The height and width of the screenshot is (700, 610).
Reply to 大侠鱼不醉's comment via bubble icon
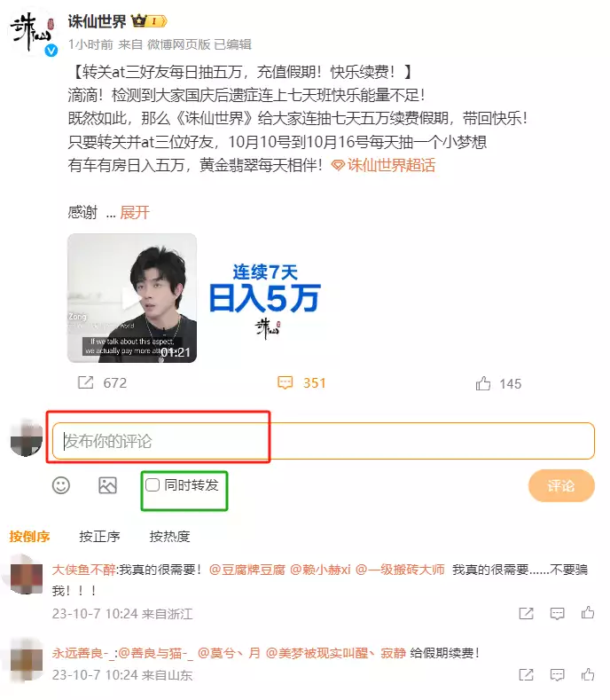click(x=557, y=613)
